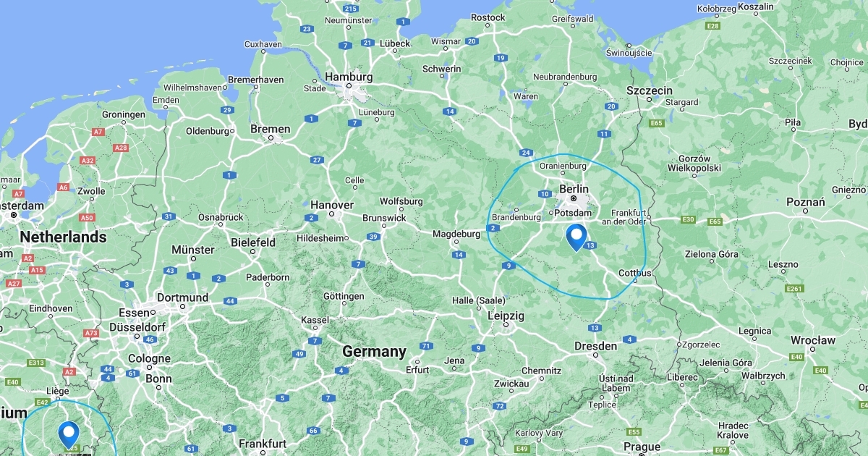The height and width of the screenshot is (456, 868).
Task: Click the blue location pin south of Berlin
Action: (576, 237)
